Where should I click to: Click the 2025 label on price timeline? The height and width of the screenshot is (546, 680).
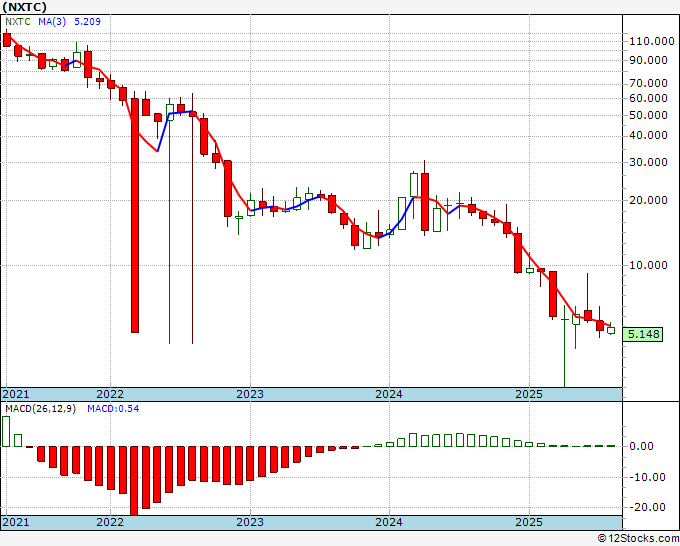(529, 394)
